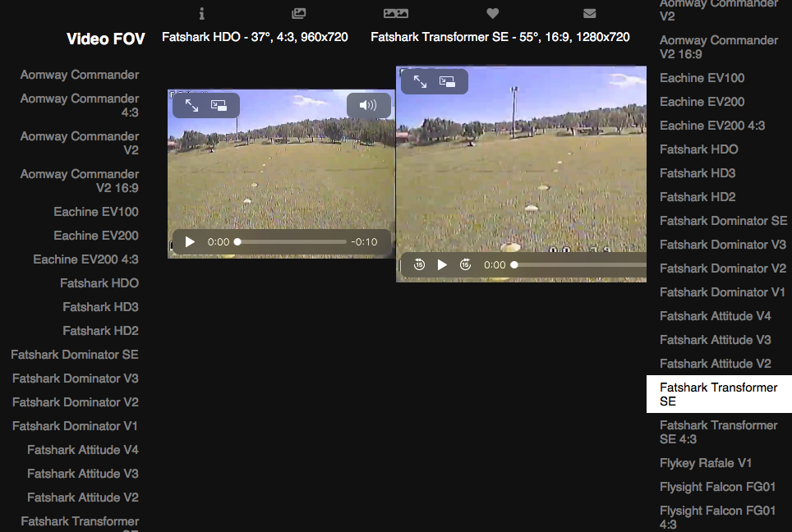Screen dimensions: 792x532
Task: Choose Aomway Commander V2 16:9 in right list
Action: point(719,47)
